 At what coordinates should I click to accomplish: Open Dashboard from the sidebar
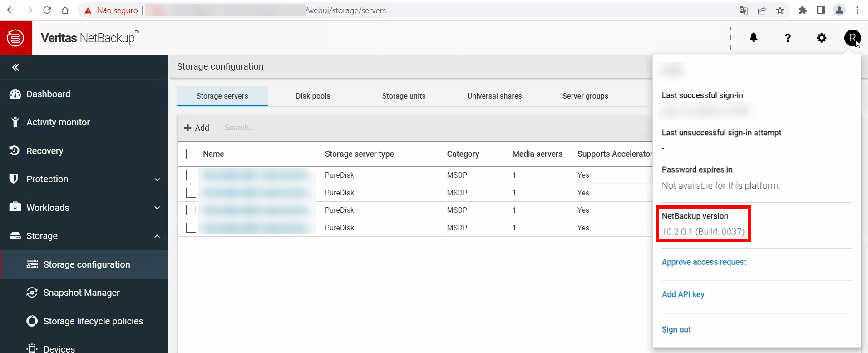coord(48,94)
